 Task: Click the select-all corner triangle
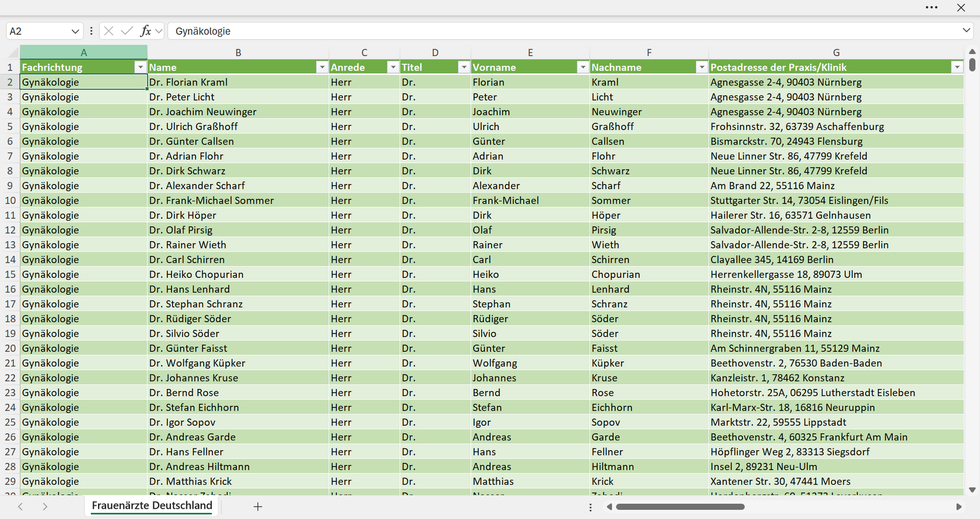click(x=13, y=53)
